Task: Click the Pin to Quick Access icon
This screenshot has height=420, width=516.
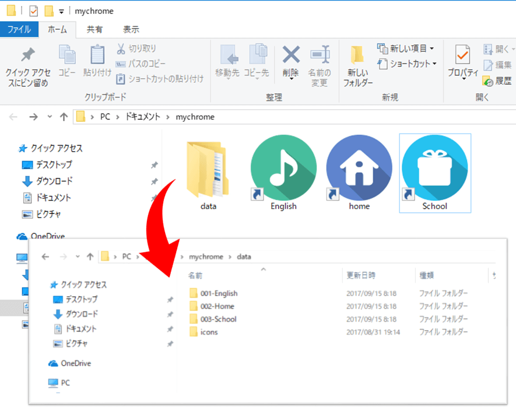Action: click(27, 56)
